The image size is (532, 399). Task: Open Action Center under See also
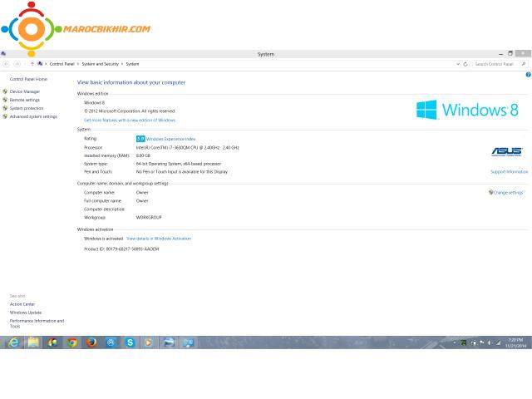[x=22, y=304]
